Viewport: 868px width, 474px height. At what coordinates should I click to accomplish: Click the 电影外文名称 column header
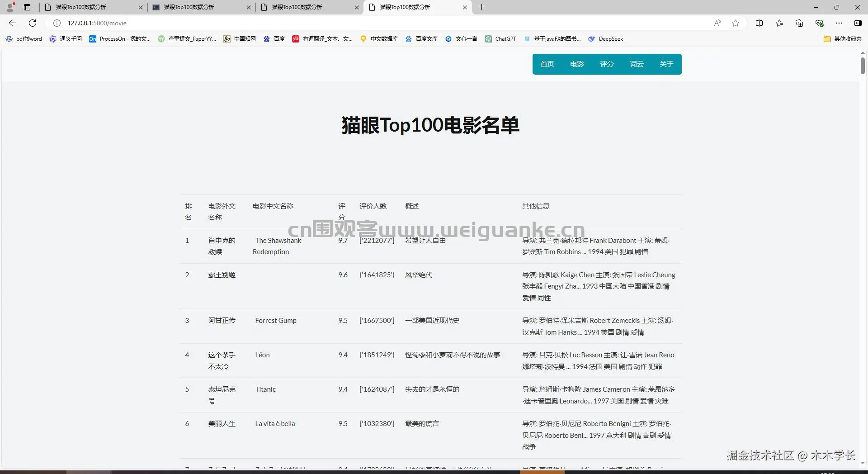[222, 212]
